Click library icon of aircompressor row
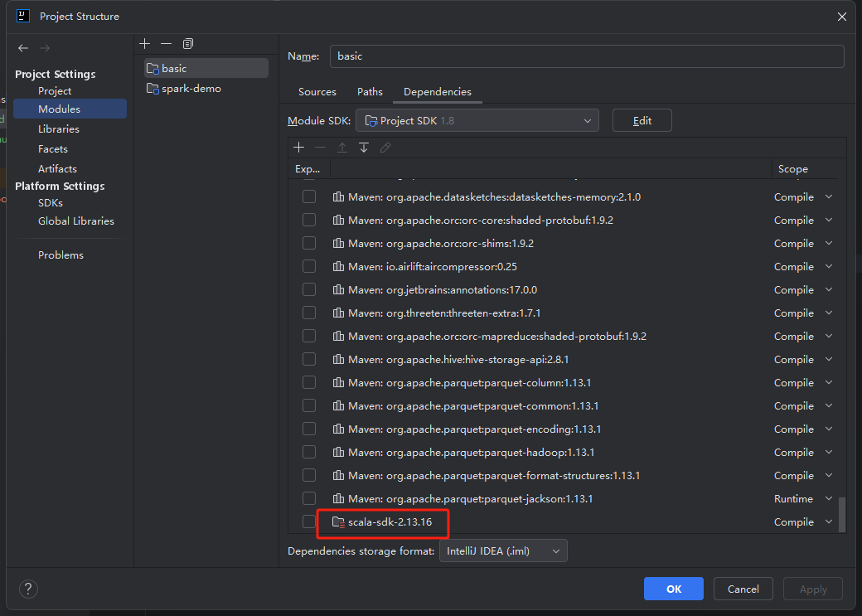This screenshot has width=862, height=616. pyautogui.click(x=339, y=267)
